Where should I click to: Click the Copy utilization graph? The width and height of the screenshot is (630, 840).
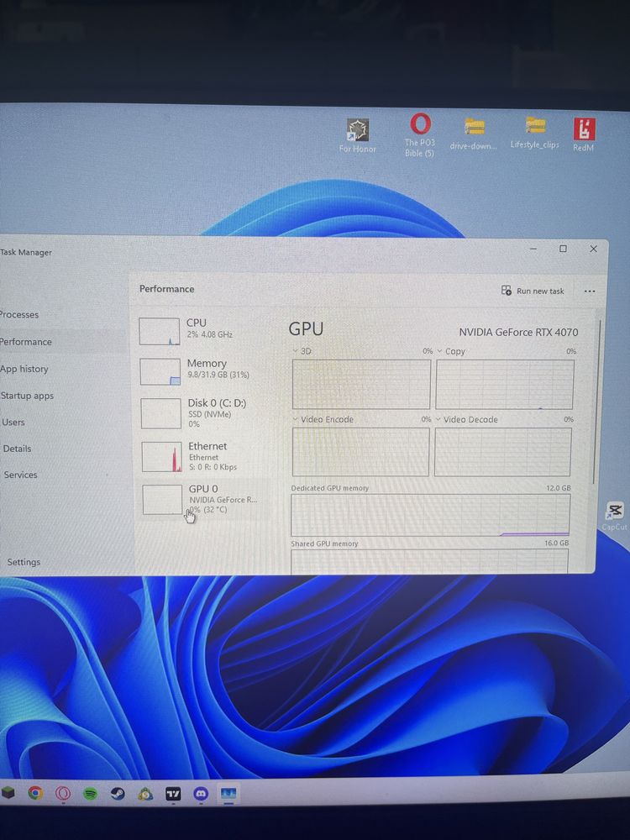[x=504, y=384]
